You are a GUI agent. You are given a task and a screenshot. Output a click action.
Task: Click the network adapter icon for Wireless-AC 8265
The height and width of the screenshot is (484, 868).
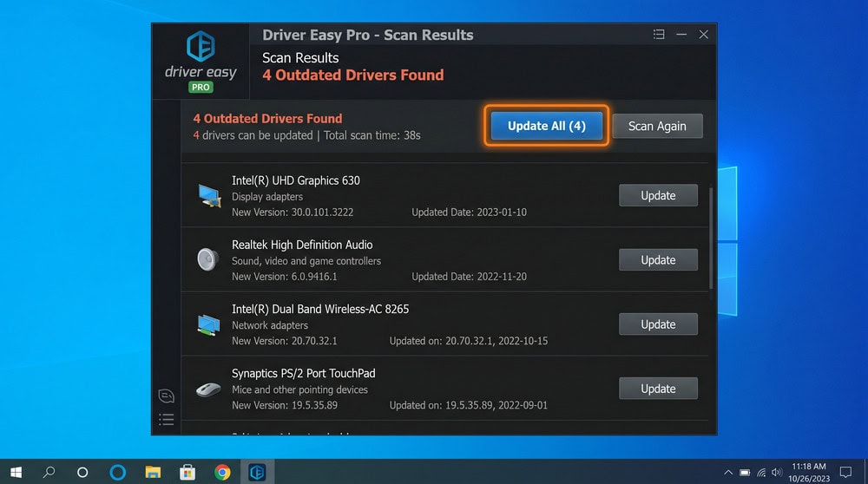[x=208, y=324]
